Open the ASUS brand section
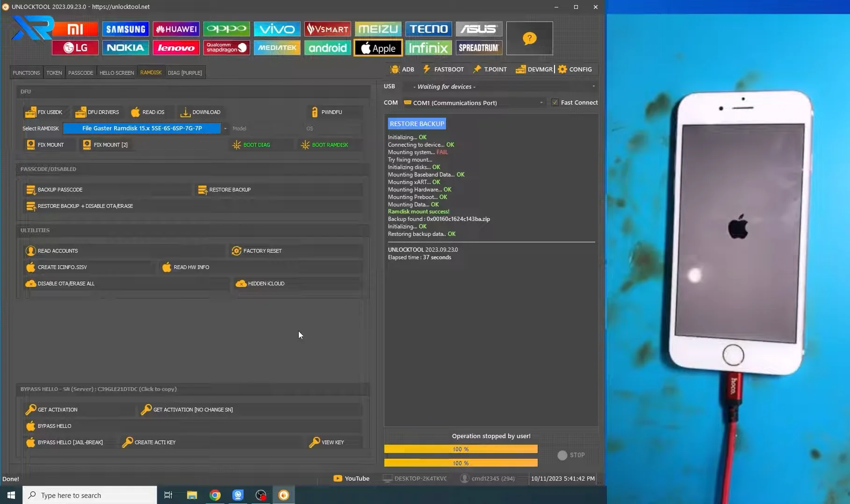This screenshot has width=850, height=504. (x=479, y=29)
